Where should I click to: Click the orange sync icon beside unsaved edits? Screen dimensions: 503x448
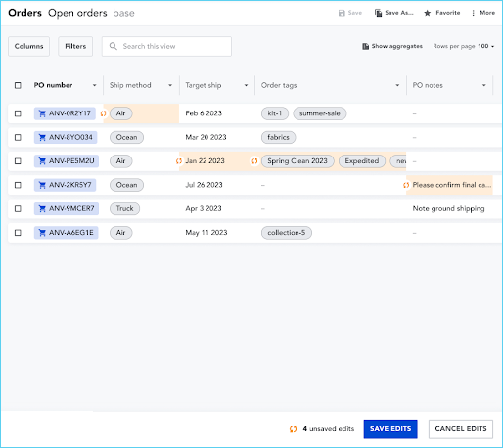(293, 429)
